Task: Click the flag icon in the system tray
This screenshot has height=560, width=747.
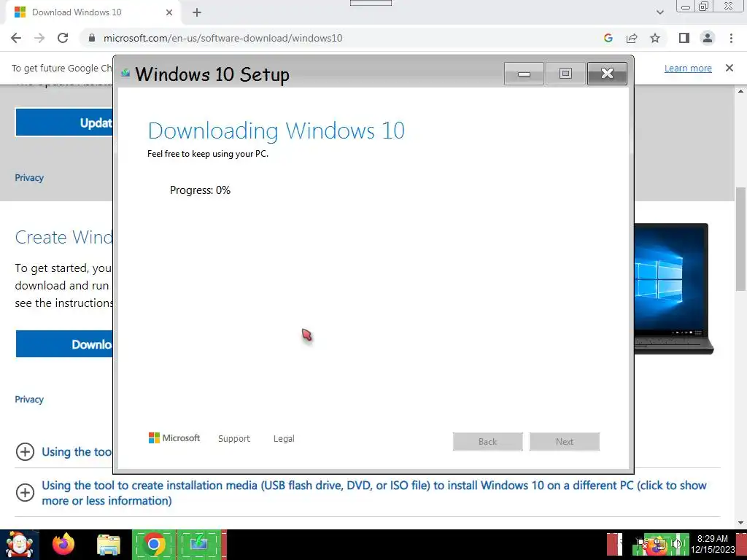Action: tap(642, 544)
